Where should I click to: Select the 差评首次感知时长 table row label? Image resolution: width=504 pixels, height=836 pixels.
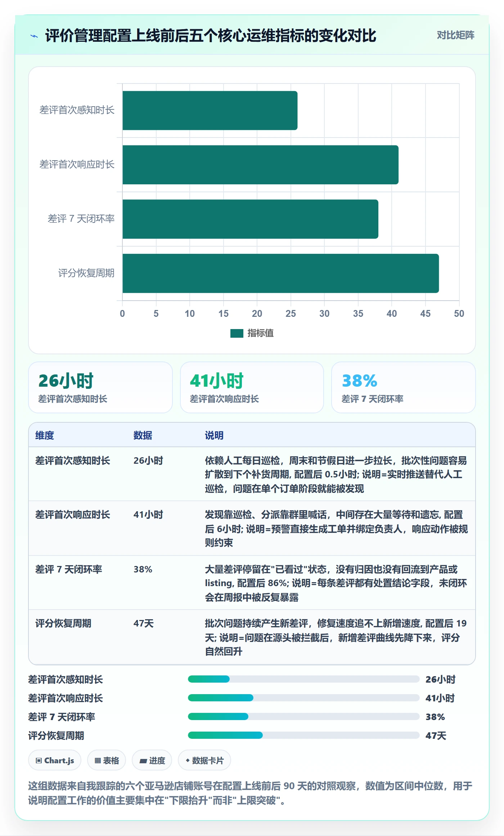tap(73, 461)
